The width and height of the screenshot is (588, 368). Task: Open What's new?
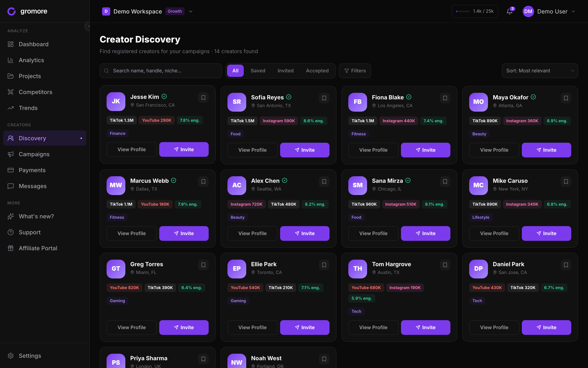[45, 216]
